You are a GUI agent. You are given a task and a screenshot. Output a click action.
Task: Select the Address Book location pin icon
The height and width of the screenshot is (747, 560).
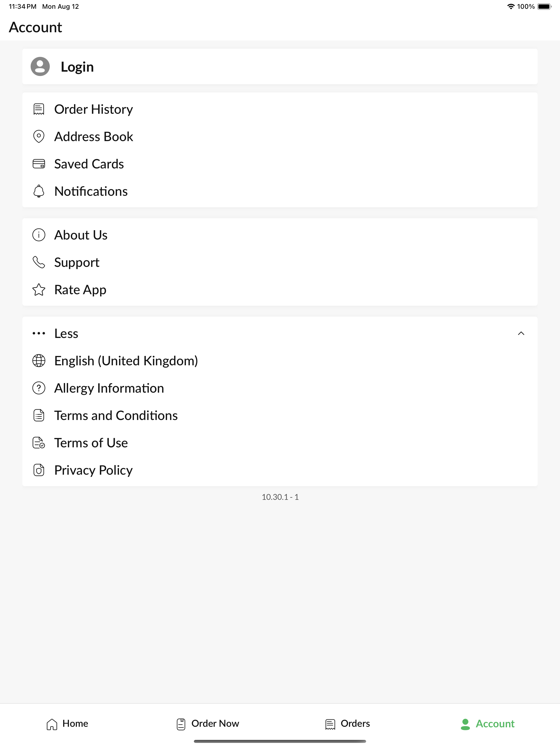click(x=39, y=136)
